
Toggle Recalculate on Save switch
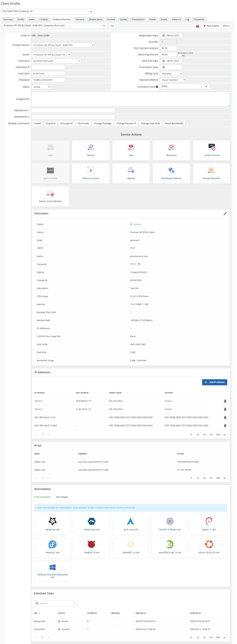(181, 56)
